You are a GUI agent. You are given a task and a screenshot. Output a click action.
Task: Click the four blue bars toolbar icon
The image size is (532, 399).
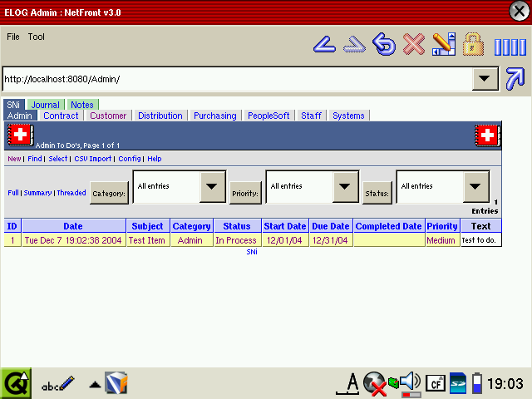pyautogui.click(x=510, y=47)
